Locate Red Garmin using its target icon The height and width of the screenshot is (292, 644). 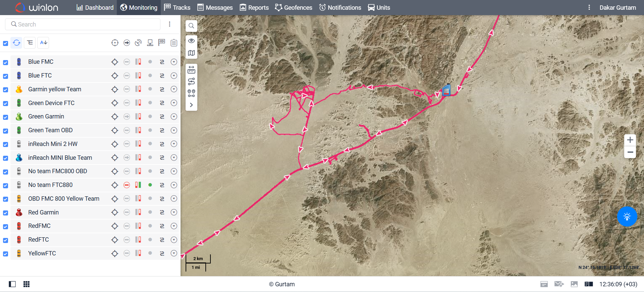115,212
